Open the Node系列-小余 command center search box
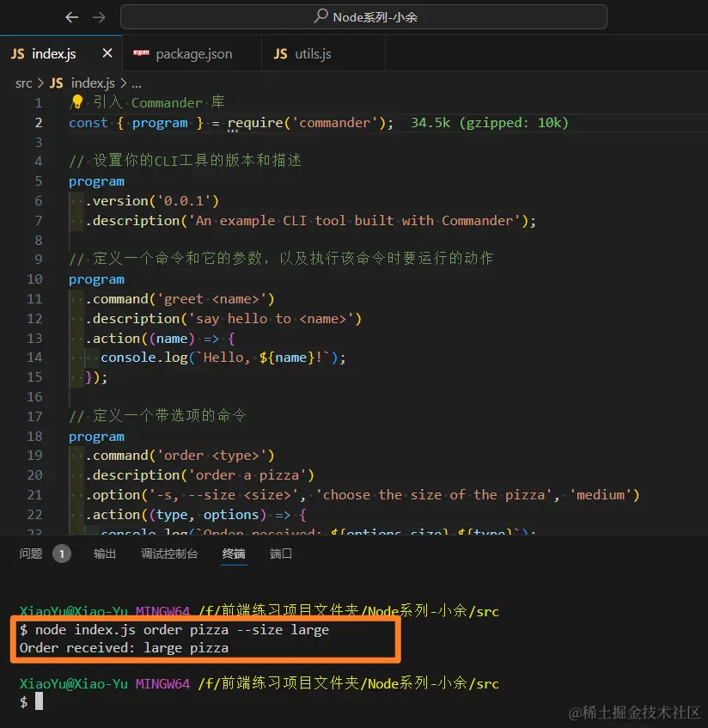Image resolution: width=708 pixels, height=728 pixels. [363, 17]
